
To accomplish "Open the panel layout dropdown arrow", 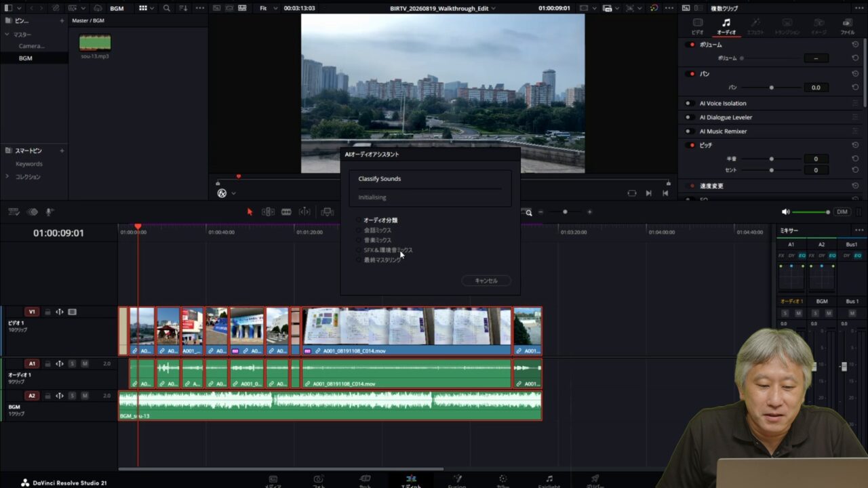I will click(20, 8).
